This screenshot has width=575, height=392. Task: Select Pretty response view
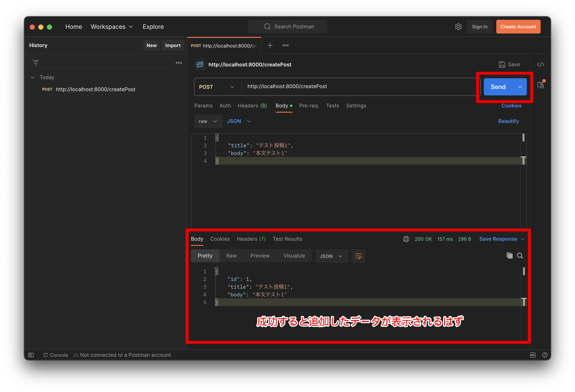pos(205,256)
